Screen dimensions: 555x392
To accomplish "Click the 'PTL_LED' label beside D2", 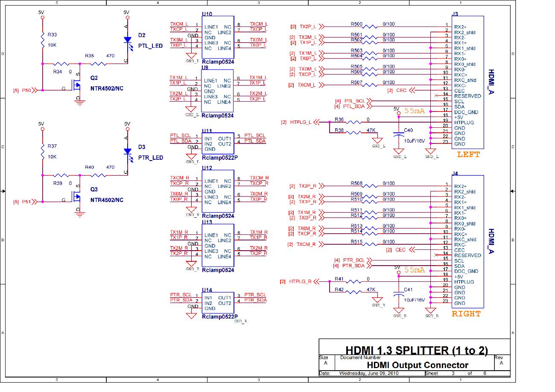I will point(150,46).
